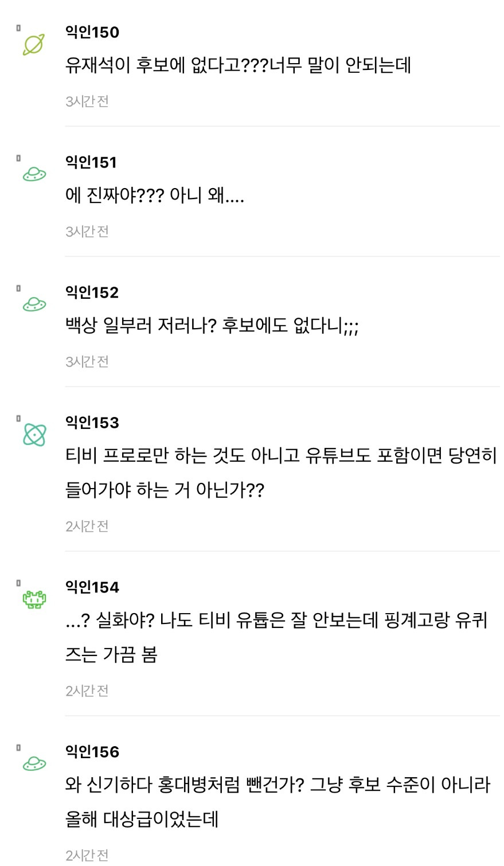The width and height of the screenshot is (504, 866).
Task: Click the UFO avatar icon of 익인156
Action: [34, 764]
